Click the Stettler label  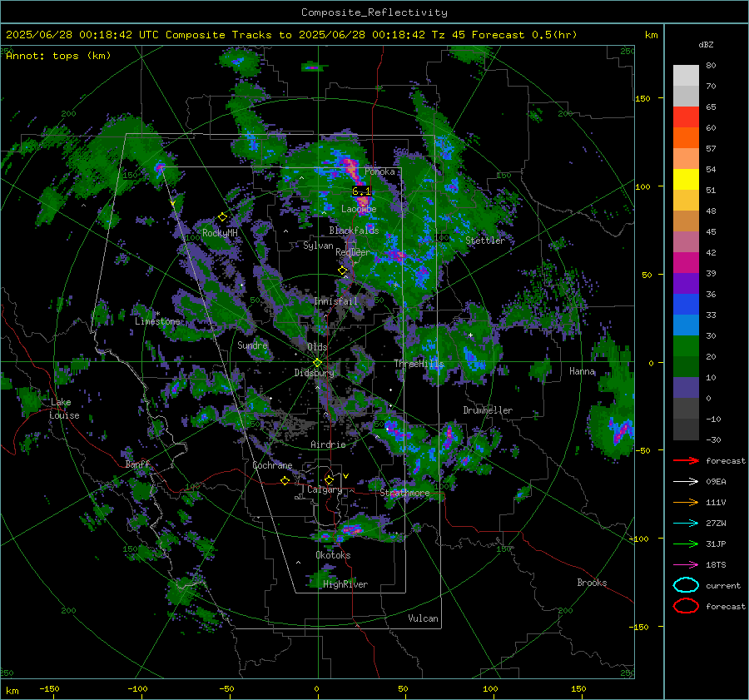pyautogui.click(x=485, y=241)
